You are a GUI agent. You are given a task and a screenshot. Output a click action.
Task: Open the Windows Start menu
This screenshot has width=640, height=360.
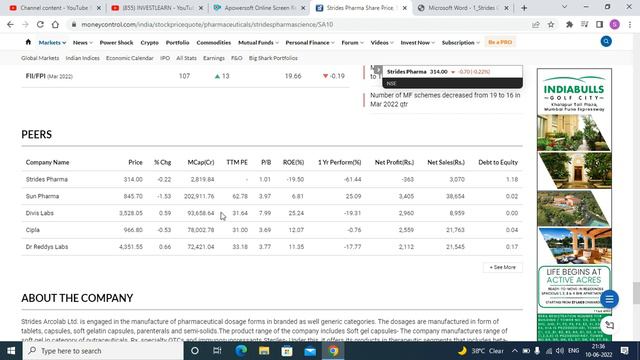[x=11, y=351]
